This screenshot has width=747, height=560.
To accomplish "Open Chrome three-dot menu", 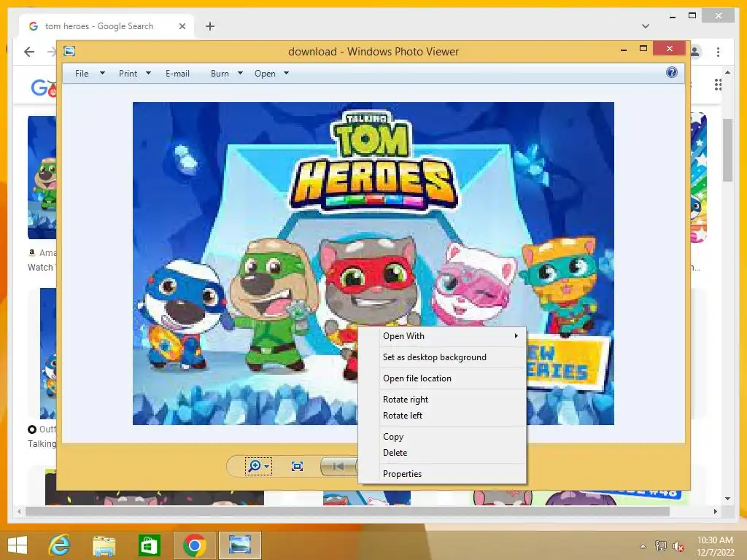I will (x=718, y=52).
